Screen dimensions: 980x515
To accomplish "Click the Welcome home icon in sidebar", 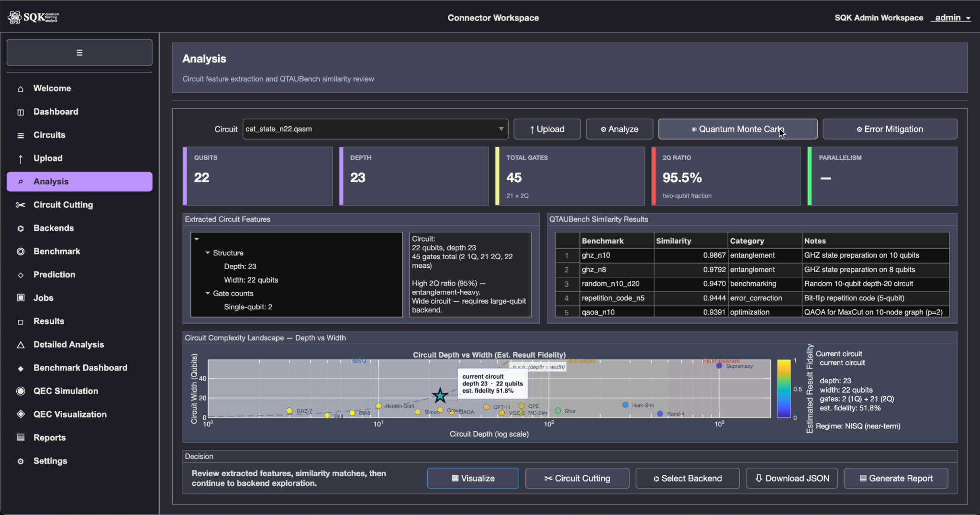I will click(21, 89).
